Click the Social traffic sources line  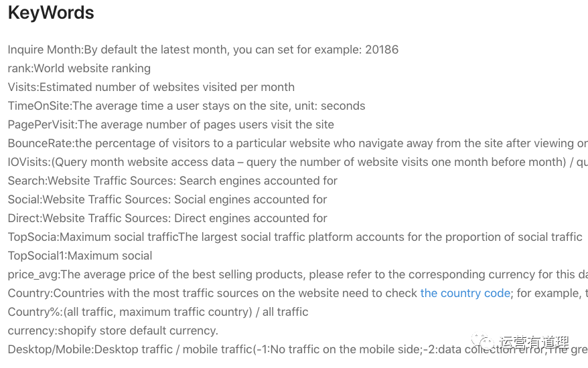pos(167,199)
